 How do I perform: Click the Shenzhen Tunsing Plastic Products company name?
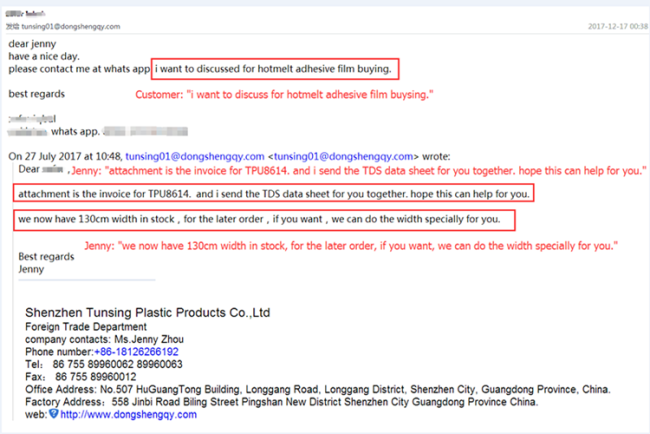tap(147, 313)
